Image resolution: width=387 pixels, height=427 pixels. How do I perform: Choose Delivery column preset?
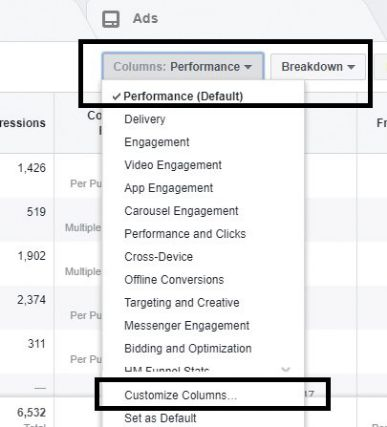tap(145, 119)
